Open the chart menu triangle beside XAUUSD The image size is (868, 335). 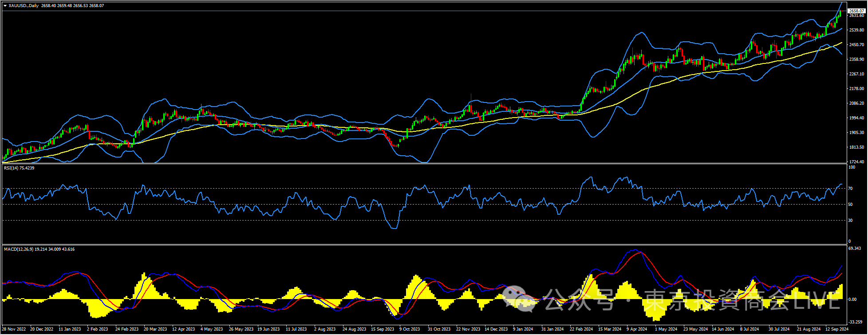click(5, 6)
